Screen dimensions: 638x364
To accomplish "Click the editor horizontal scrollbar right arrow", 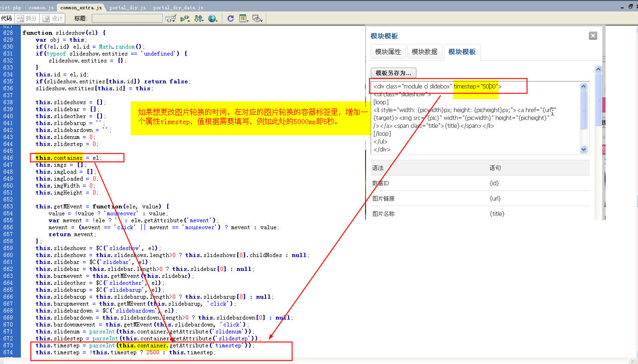I will 631,361.
